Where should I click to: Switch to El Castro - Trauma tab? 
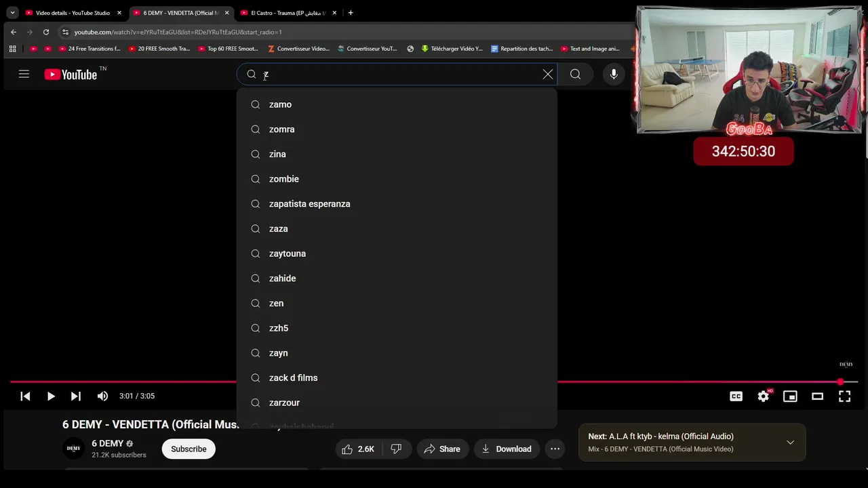tap(289, 13)
